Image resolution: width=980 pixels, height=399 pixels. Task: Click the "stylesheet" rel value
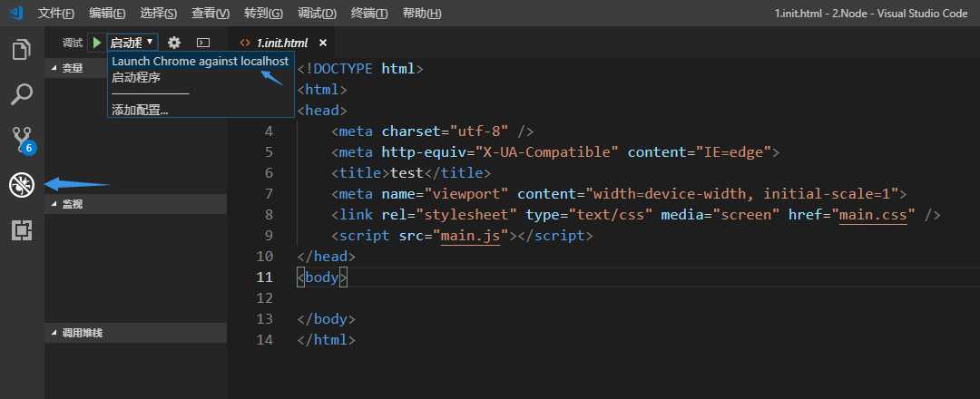[x=466, y=215]
